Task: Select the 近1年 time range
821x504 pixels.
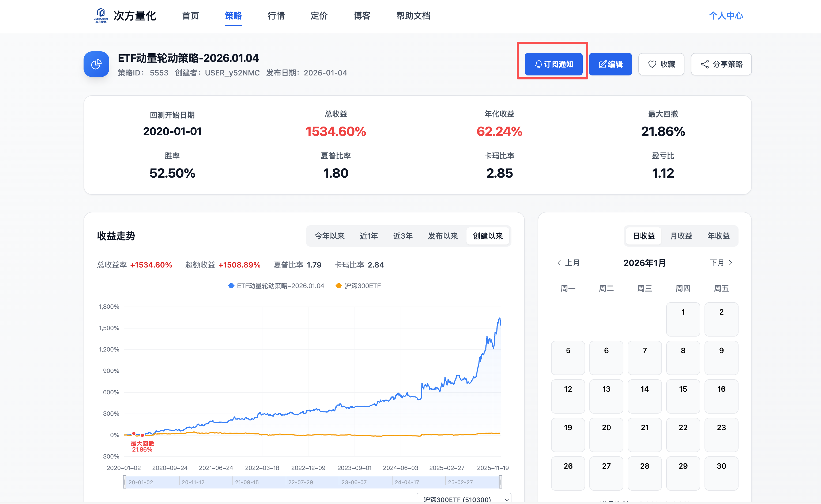Action: click(x=369, y=236)
